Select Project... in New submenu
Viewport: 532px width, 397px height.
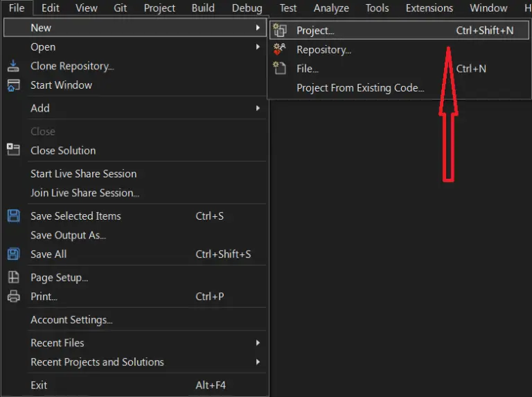399,30
